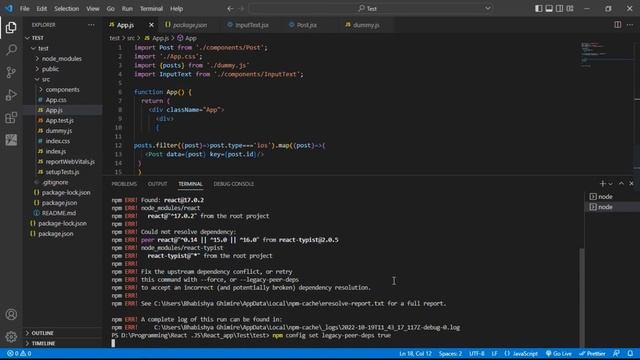Expand the OUTLINE section

click(62, 333)
